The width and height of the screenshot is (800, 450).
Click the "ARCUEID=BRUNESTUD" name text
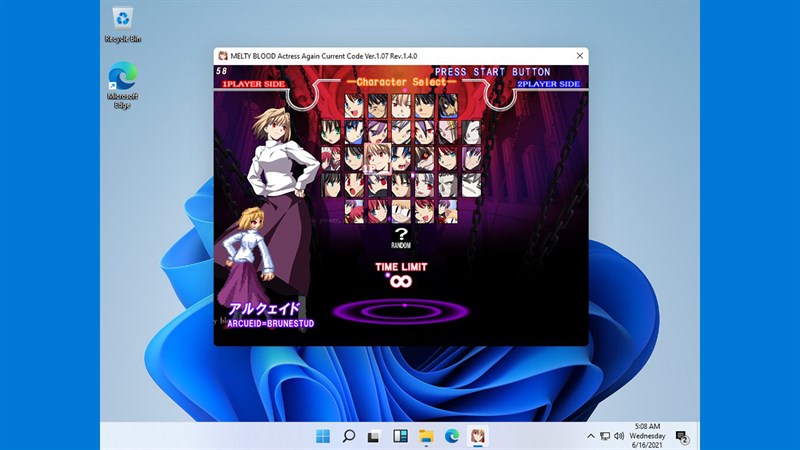(270, 323)
